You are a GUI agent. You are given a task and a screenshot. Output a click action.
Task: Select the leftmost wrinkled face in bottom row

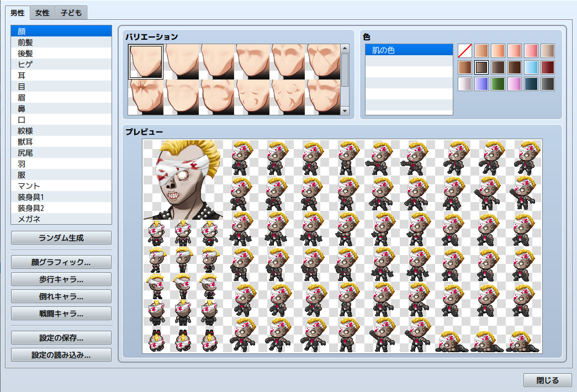[145, 98]
